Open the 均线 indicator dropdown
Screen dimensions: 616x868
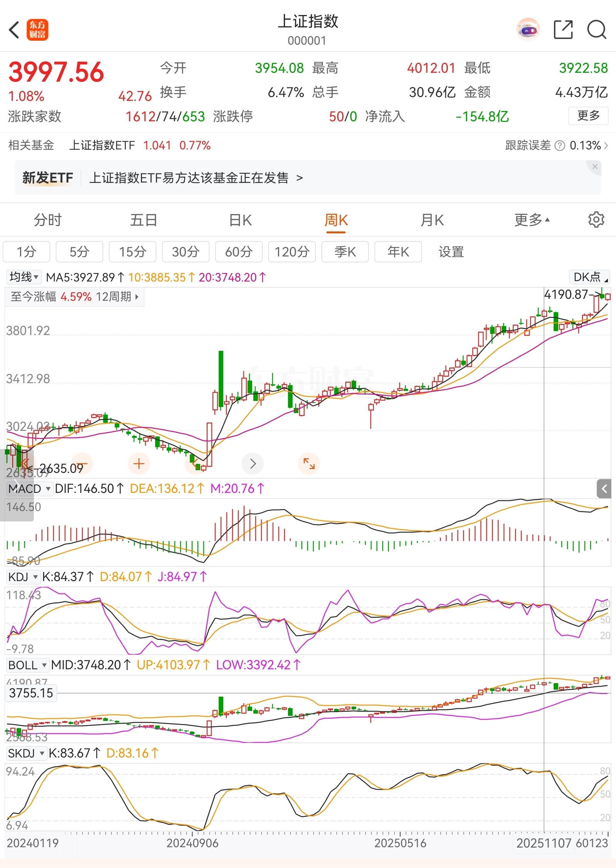tap(23, 277)
